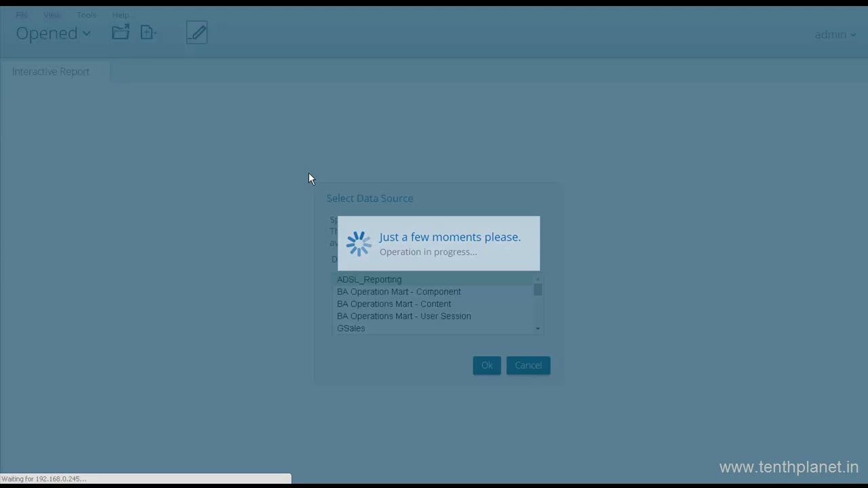
Task: Click the create new file icon
Action: (148, 32)
